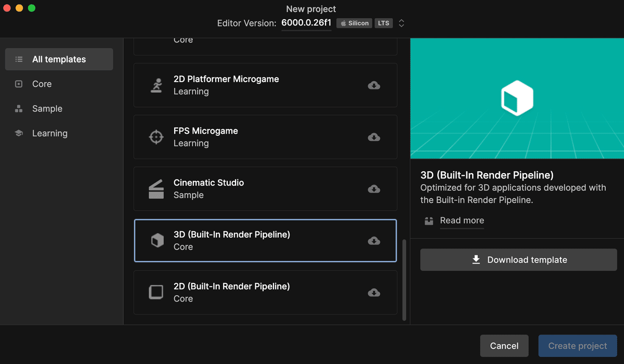Select the 2D Platformer Microgame template title
The image size is (624, 364).
point(226,79)
